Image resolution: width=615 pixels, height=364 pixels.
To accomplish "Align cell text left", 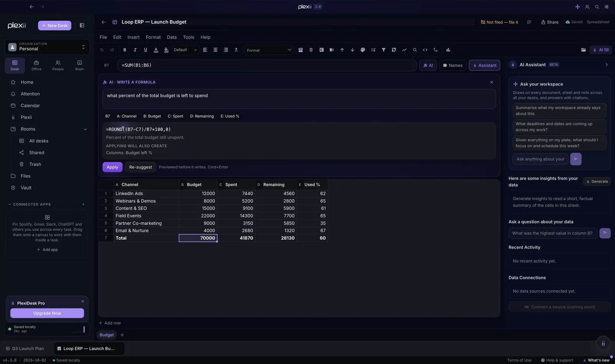I will click(205, 50).
